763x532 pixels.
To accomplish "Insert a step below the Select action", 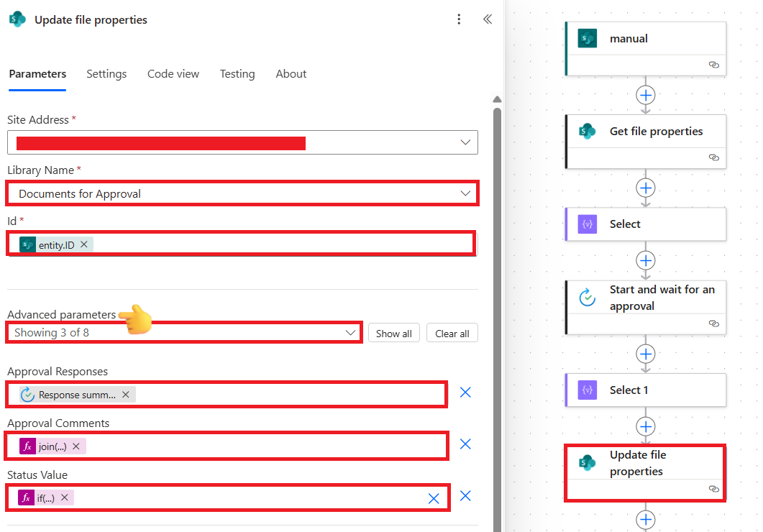I will [x=646, y=261].
